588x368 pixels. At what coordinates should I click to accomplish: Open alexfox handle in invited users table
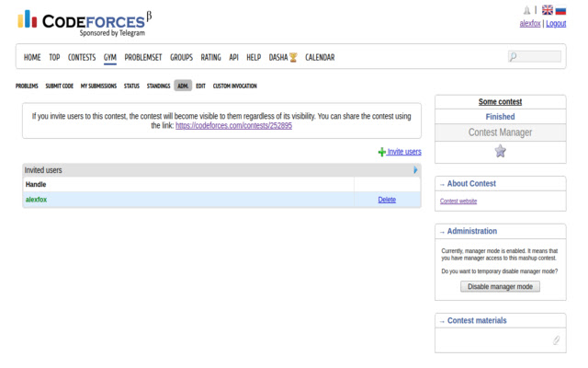36,200
